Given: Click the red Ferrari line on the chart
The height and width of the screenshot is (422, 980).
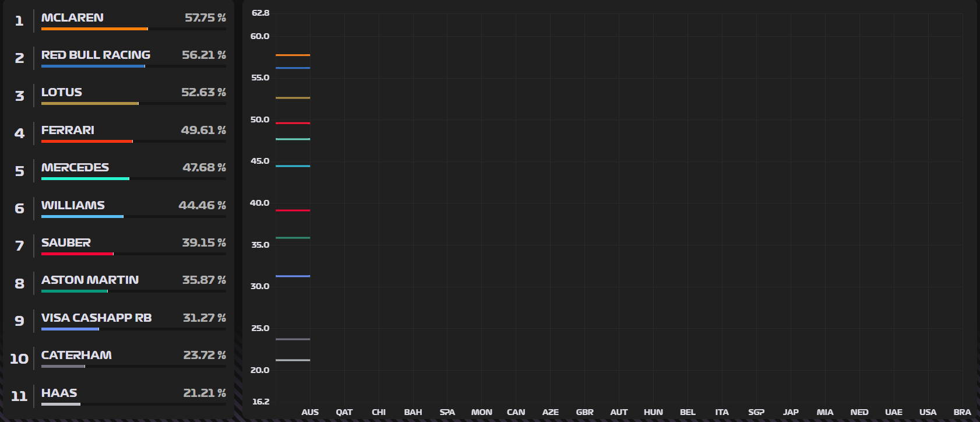Looking at the screenshot, I should pyautogui.click(x=292, y=123).
